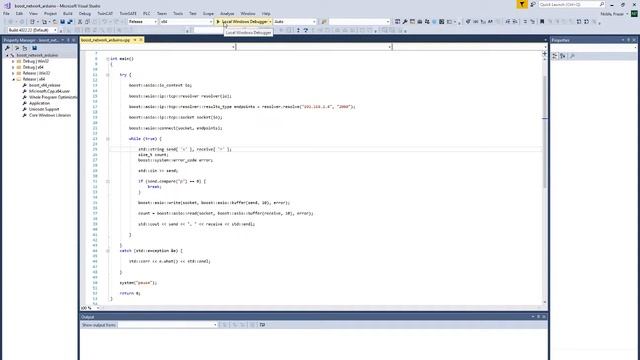Toggle word wrap icon in Output toolbar

coord(262,325)
